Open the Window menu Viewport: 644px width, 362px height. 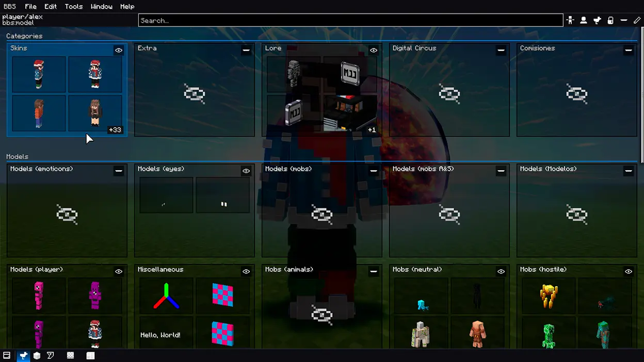(101, 6)
